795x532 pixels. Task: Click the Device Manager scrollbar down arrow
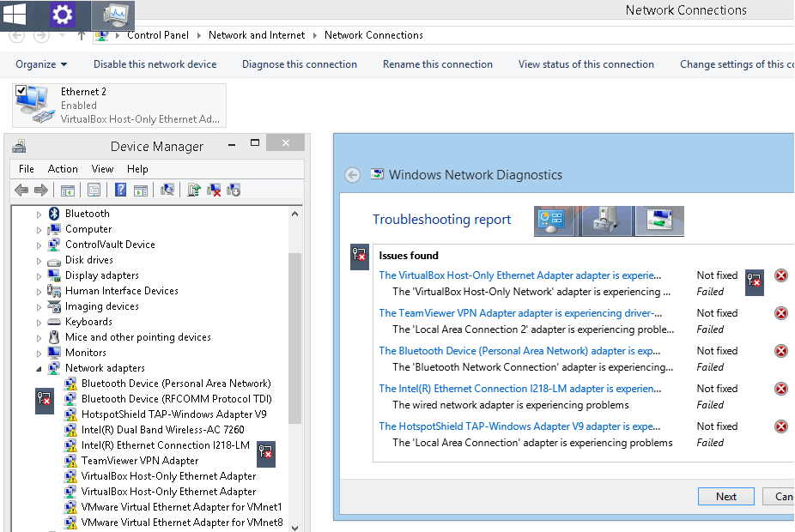(x=295, y=528)
